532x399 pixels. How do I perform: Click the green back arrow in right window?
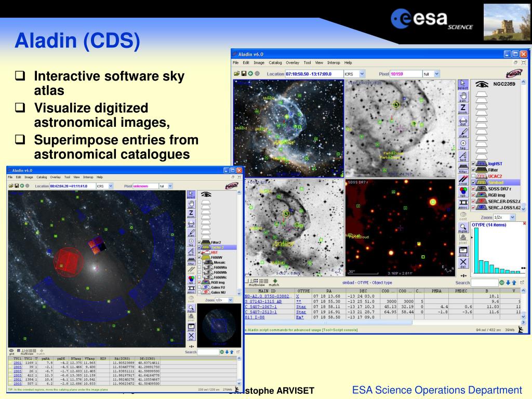pyautogui.click(x=250, y=74)
